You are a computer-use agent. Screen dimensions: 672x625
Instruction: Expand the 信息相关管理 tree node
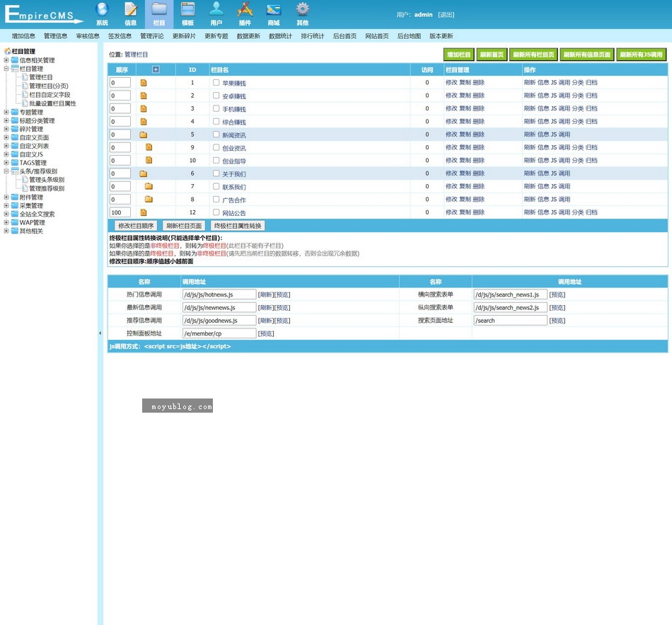coord(6,60)
